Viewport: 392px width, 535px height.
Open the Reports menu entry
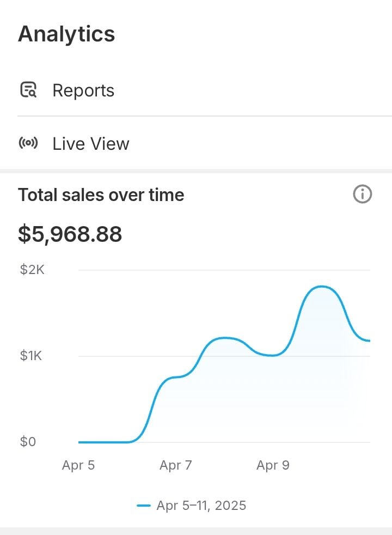tap(83, 90)
